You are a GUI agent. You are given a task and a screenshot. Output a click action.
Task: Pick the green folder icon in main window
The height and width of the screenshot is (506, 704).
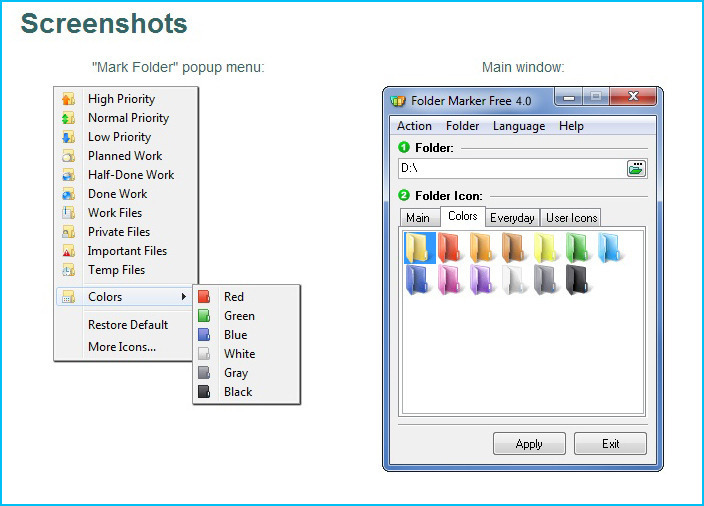click(x=579, y=248)
